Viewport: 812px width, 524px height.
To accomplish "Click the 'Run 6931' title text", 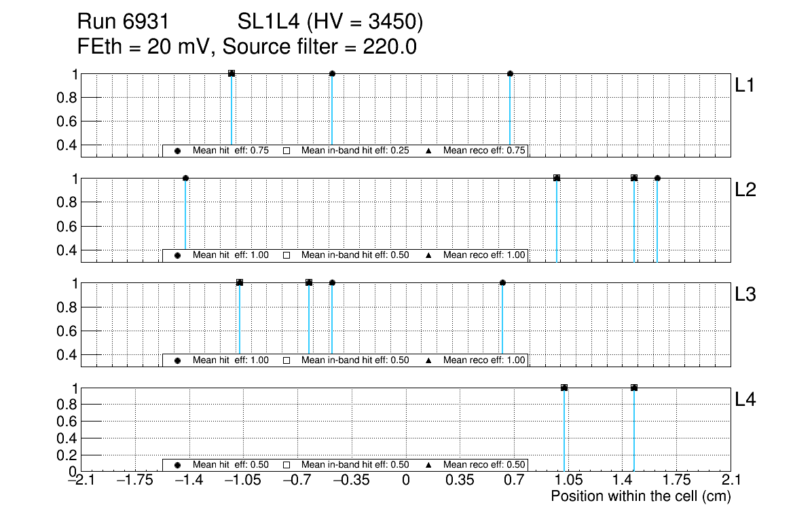I will [x=123, y=23].
